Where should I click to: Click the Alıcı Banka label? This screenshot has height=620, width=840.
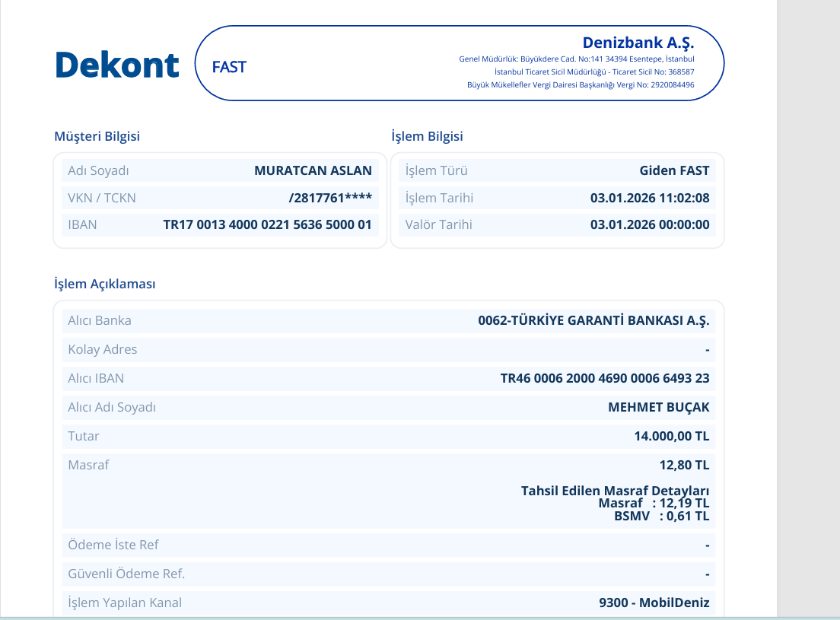click(100, 321)
